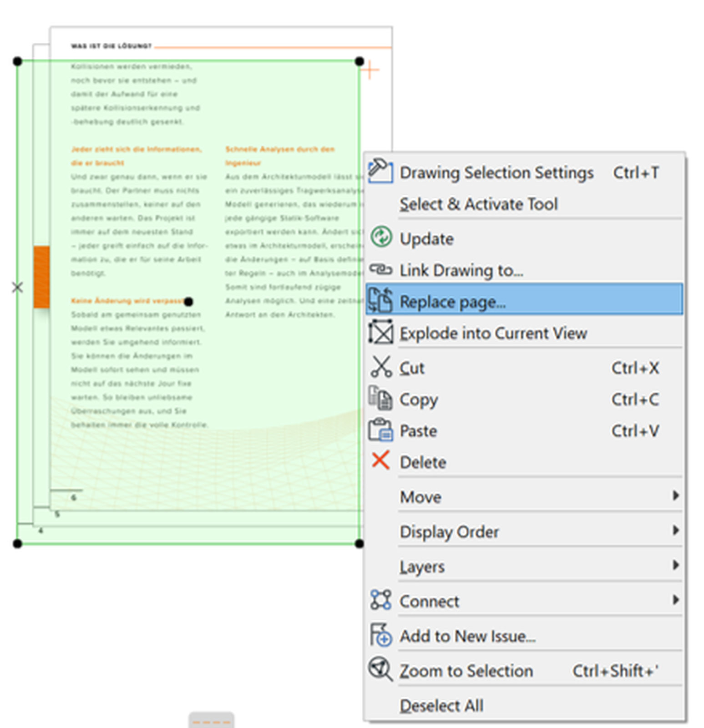Click the top-right selection handle of drawing

point(359,61)
